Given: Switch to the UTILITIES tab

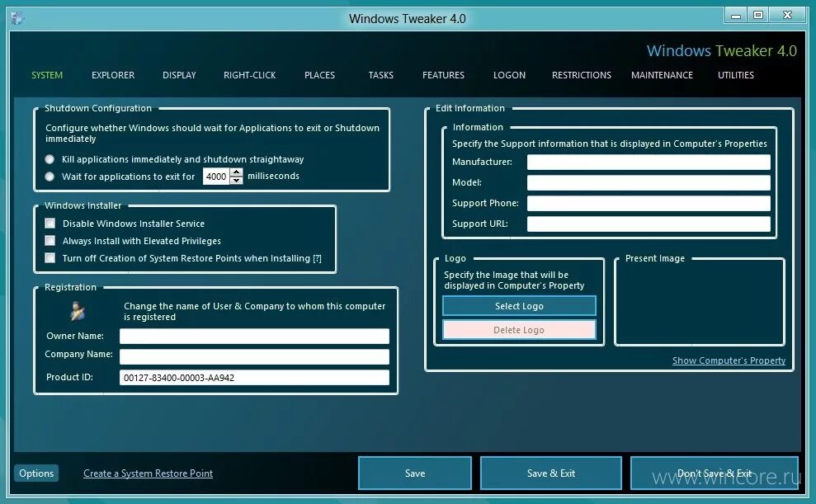Looking at the screenshot, I should click(x=735, y=75).
